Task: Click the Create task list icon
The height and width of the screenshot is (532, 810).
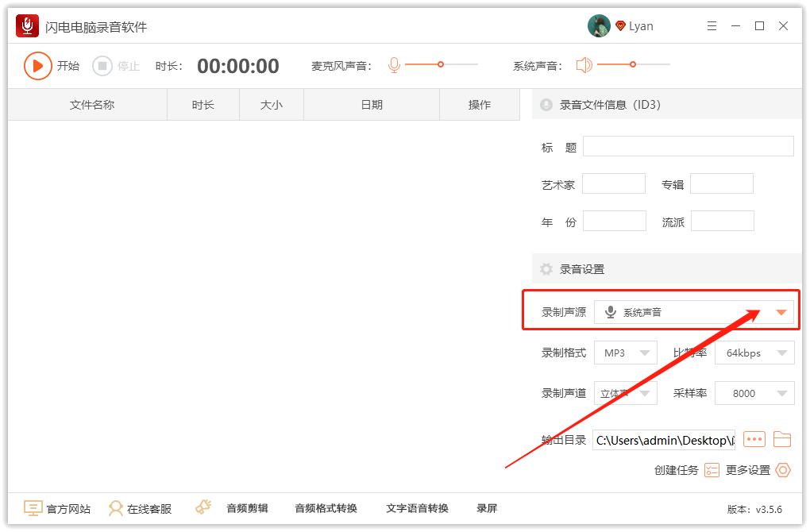Action: 712,470
